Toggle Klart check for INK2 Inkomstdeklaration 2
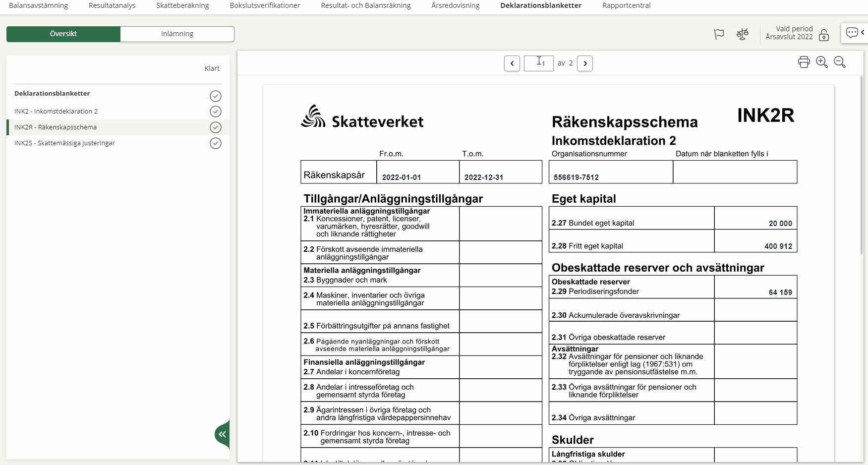The width and height of the screenshot is (868, 465). click(215, 112)
